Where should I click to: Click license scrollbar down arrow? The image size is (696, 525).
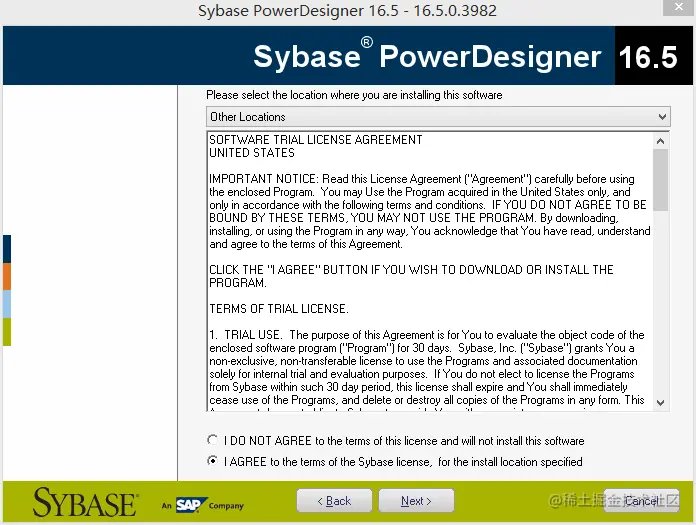[660, 403]
